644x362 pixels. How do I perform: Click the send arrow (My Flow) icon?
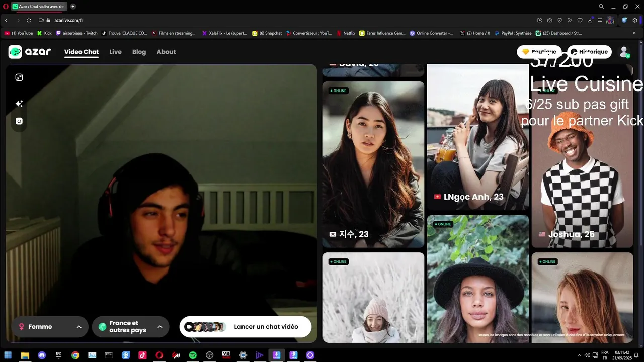coord(570,20)
